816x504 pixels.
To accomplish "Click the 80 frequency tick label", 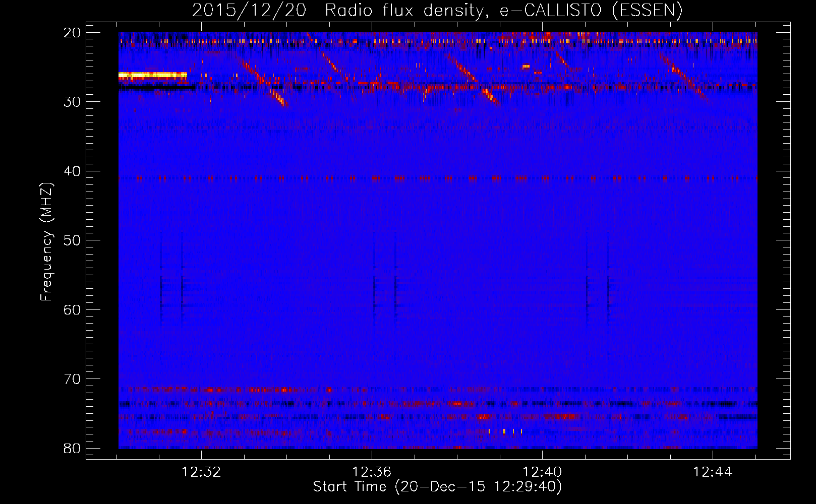I will pyautogui.click(x=73, y=448).
